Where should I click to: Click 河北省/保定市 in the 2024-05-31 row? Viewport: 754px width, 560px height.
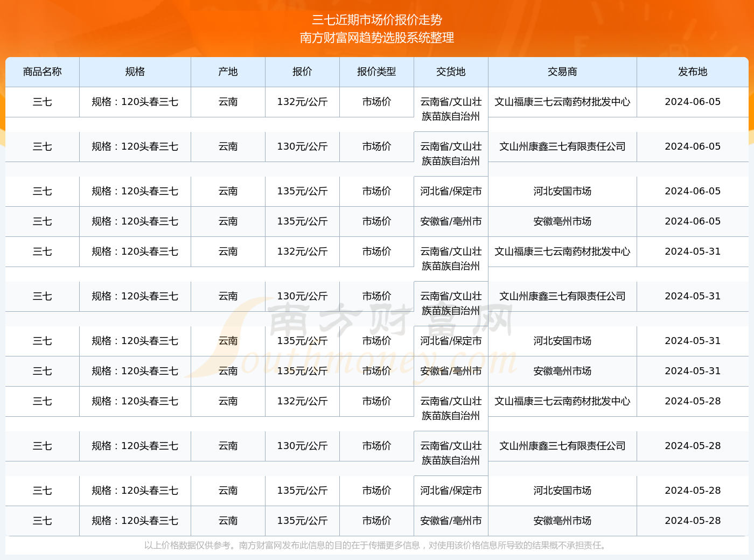pos(451,341)
